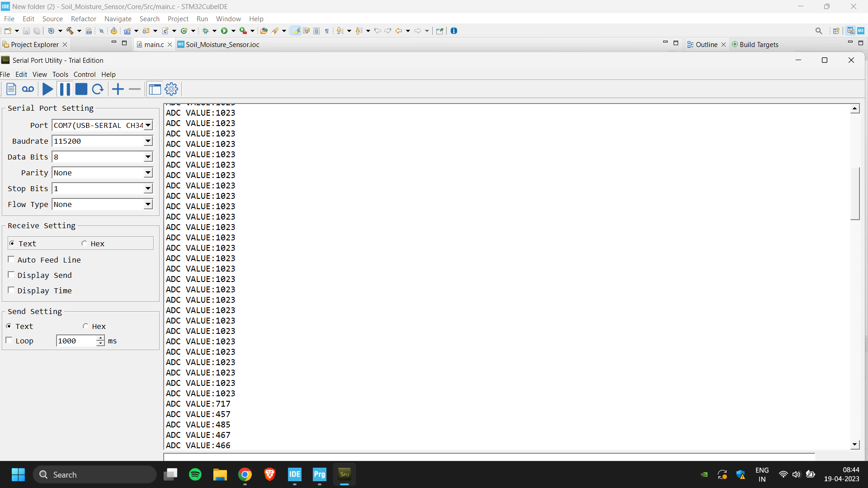Click the refresh circular arrow icon
Screen dimensions: 868x488
point(98,89)
